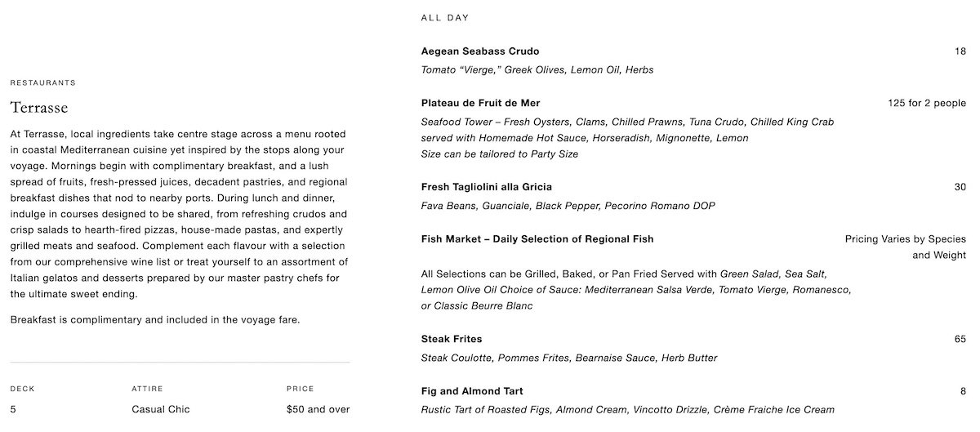Click the $50 and over price

(318, 409)
